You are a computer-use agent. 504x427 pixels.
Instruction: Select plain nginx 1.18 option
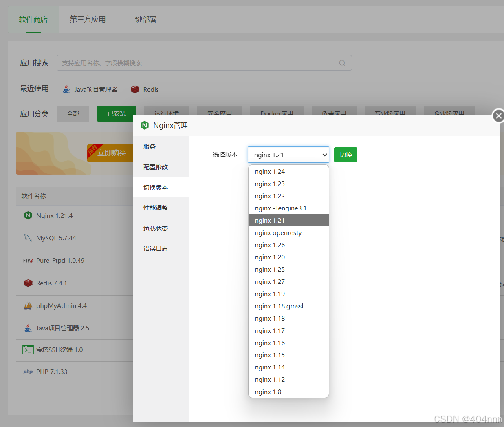pyautogui.click(x=288, y=318)
